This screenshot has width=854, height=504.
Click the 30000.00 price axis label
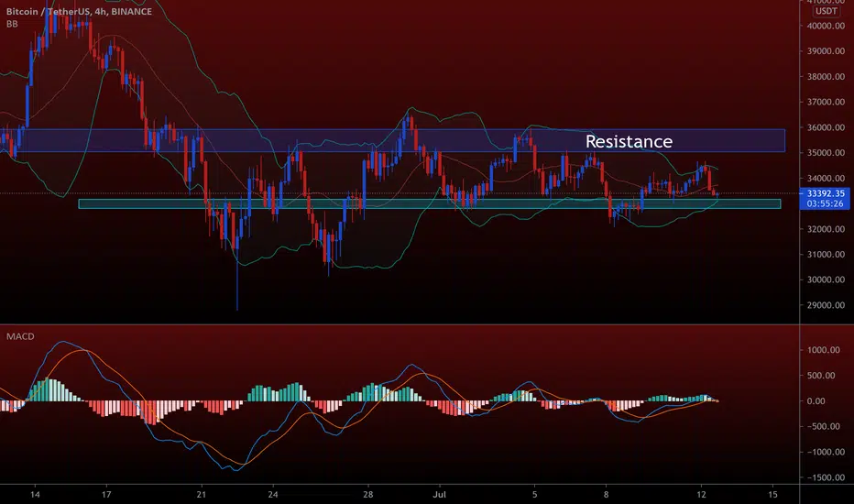coord(826,280)
